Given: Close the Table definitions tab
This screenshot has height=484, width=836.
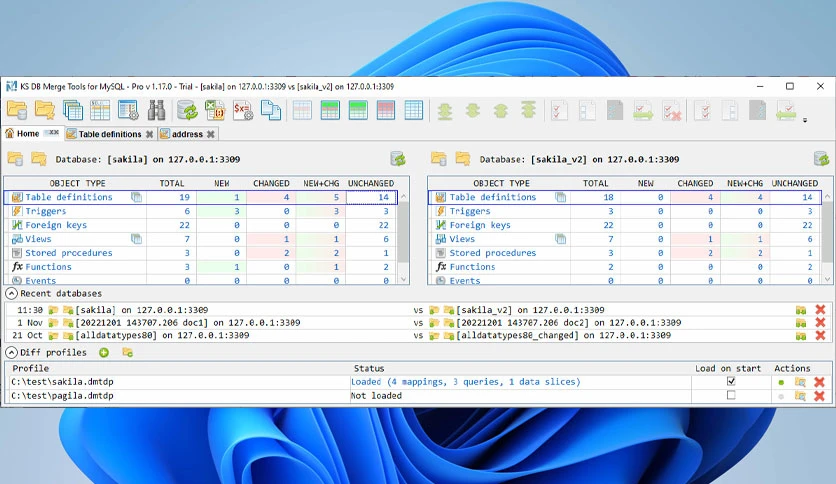Looking at the screenshot, I should point(149,134).
